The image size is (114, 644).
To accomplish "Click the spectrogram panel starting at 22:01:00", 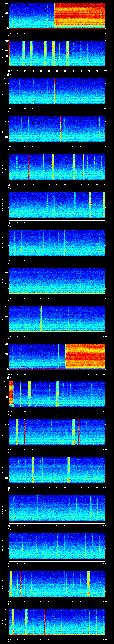I will (57, 16).
